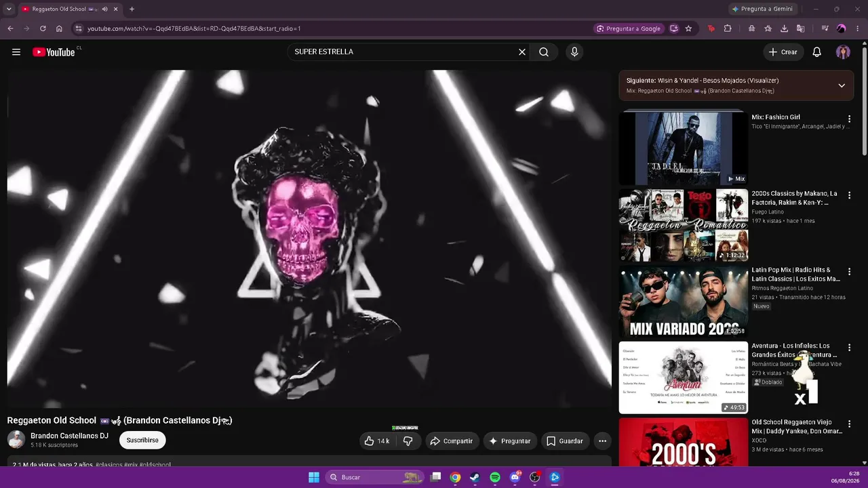The image size is (868, 488).
Task: Click the video player to pause playback
Action: pyautogui.click(x=309, y=238)
